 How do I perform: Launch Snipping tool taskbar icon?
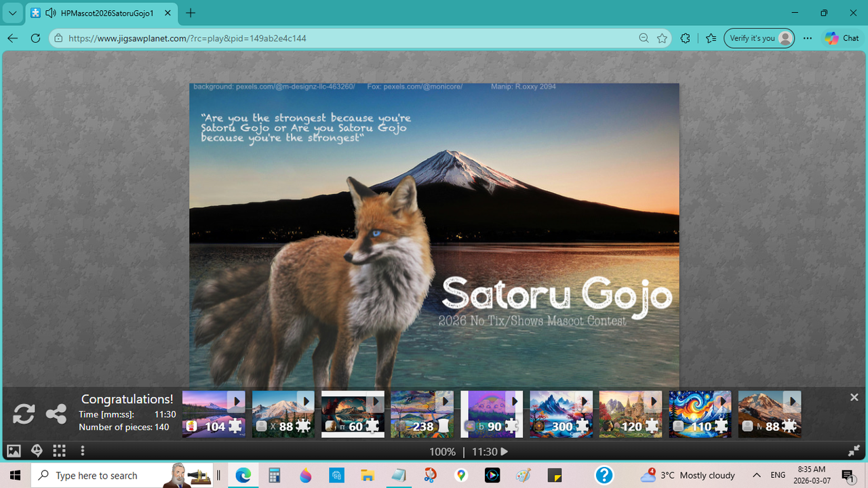point(430,475)
